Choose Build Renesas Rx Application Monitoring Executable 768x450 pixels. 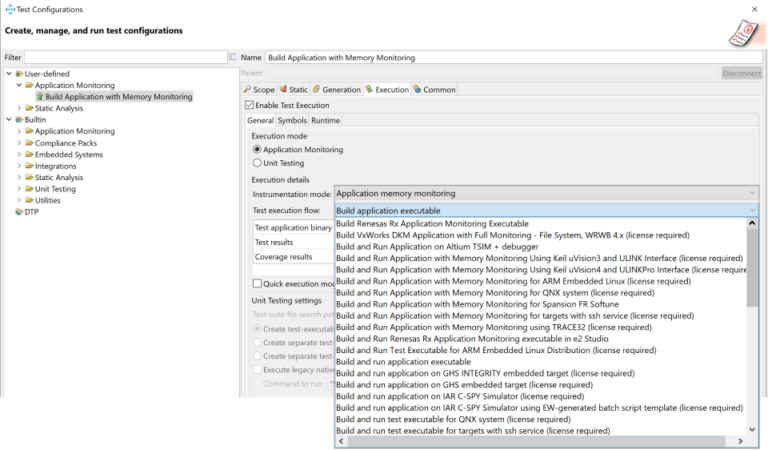(x=432, y=224)
